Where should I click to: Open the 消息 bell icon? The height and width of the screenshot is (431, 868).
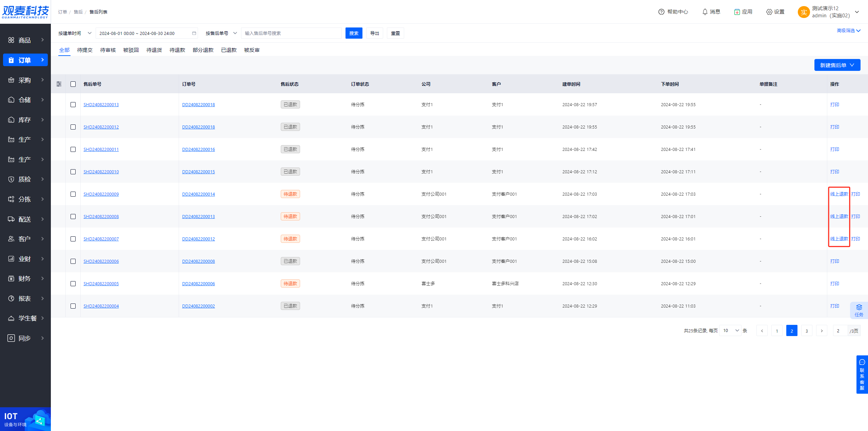(x=705, y=12)
